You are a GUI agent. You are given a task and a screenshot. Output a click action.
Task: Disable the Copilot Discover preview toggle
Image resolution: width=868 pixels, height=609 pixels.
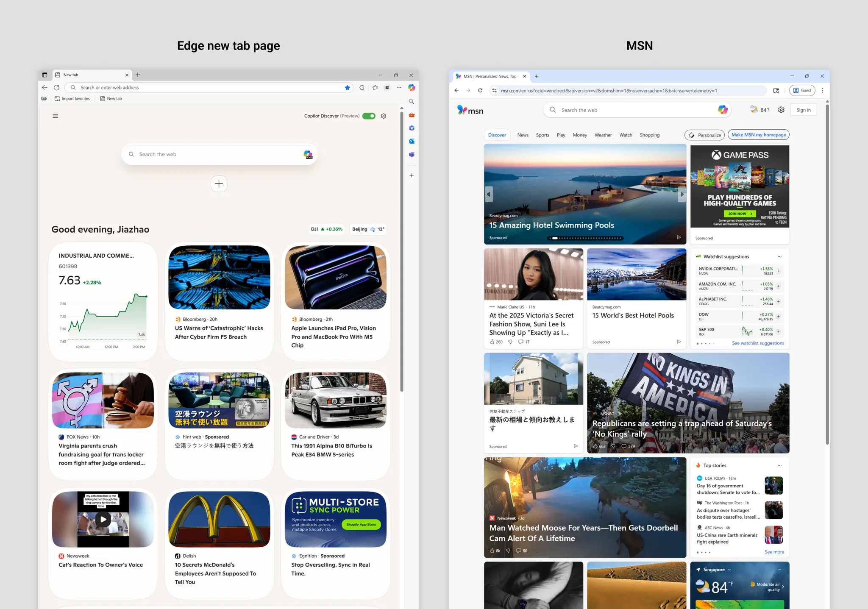coord(369,116)
